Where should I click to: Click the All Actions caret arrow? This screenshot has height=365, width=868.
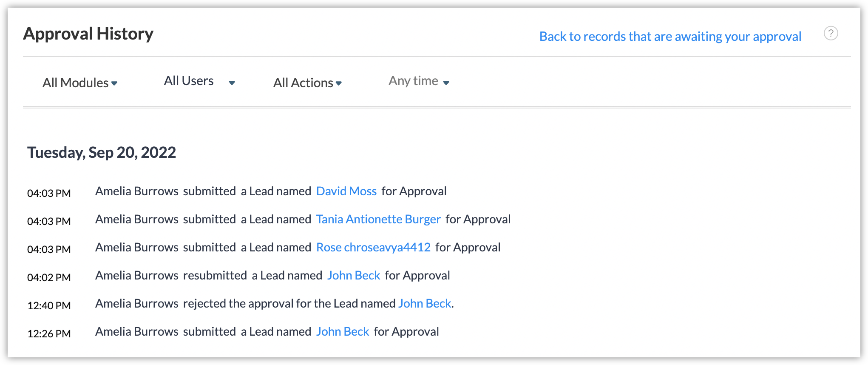click(x=339, y=83)
